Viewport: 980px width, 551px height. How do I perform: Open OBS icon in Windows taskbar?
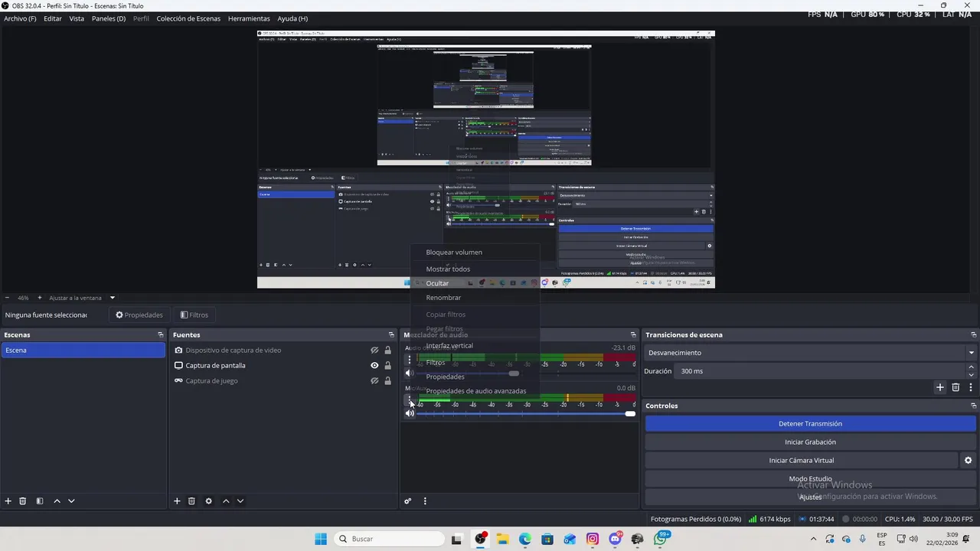480,539
